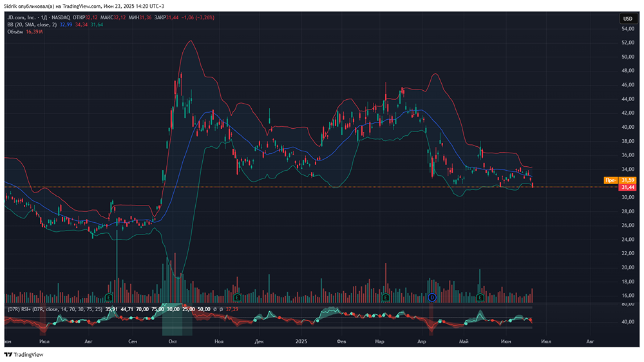The image size is (644, 362).
Task: Click the (D7R) RSI+ indicator legend
Action: (55, 309)
